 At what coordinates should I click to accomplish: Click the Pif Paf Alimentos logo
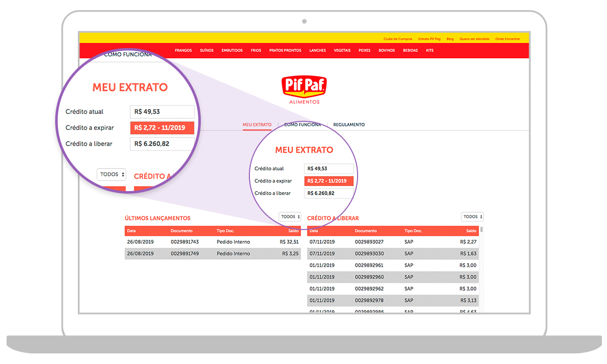tap(304, 90)
